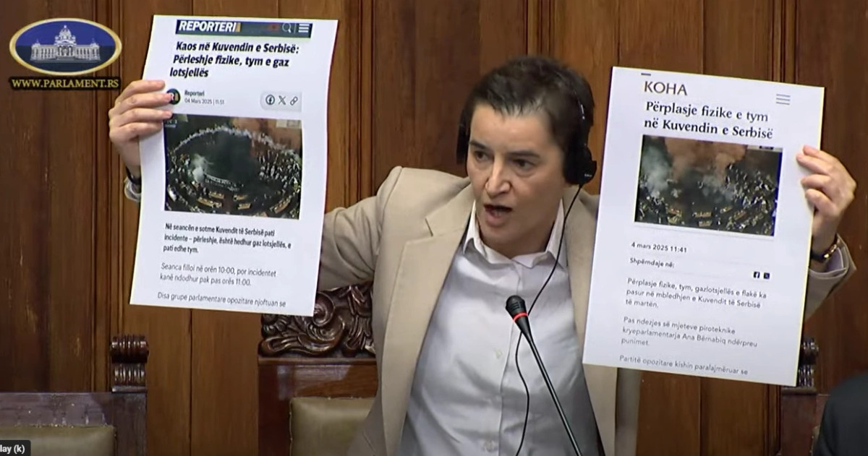Open the Reporteri hamburger menu
868x456 pixels.
(x=304, y=29)
